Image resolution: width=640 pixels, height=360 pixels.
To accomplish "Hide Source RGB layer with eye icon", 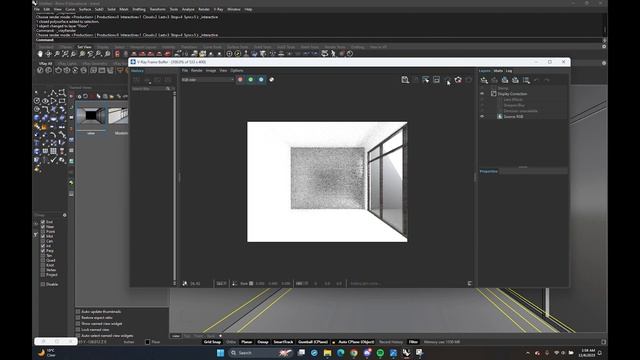I will pyautogui.click(x=482, y=117).
